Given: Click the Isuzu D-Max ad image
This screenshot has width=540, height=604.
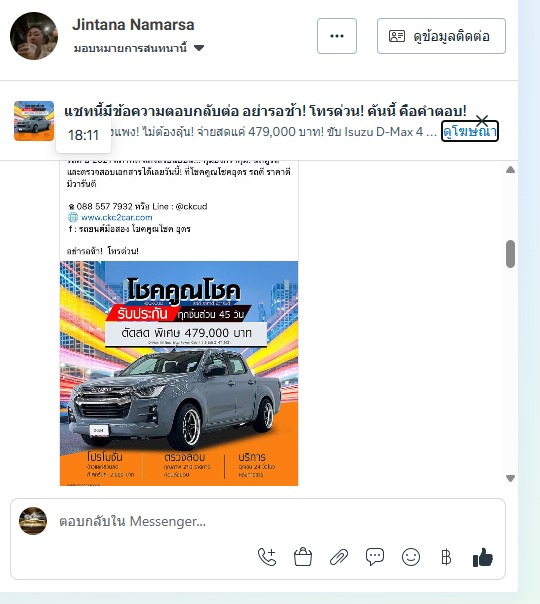Looking at the screenshot, I should click(179, 373).
